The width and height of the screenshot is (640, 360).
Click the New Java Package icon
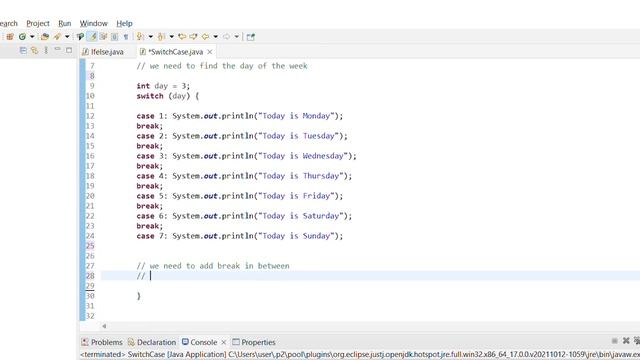(x=10, y=37)
